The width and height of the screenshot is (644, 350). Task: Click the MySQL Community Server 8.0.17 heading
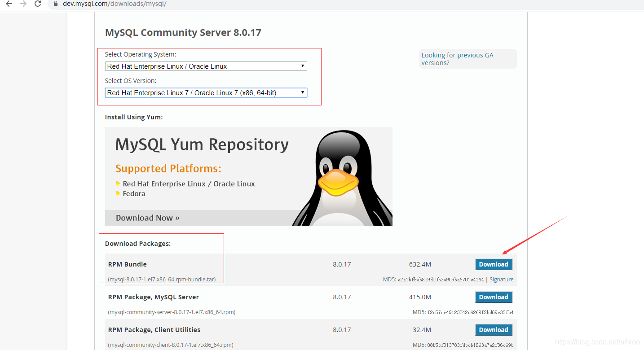click(x=183, y=33)
